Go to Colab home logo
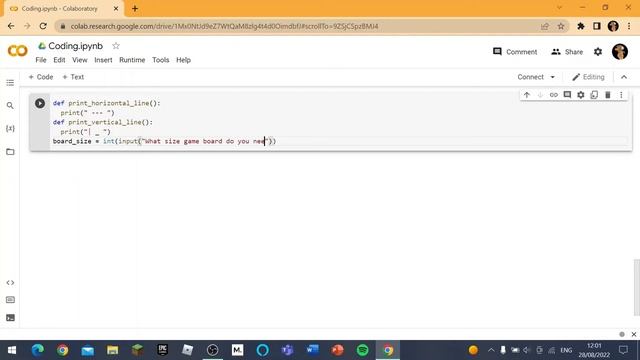Screen dimensions: 640x360 pyautogui.click(x=18, y=51)
